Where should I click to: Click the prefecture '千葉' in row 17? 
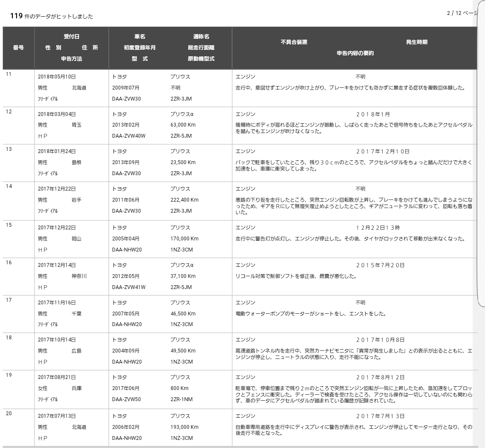pyautogui.click(x=76, y=313)
